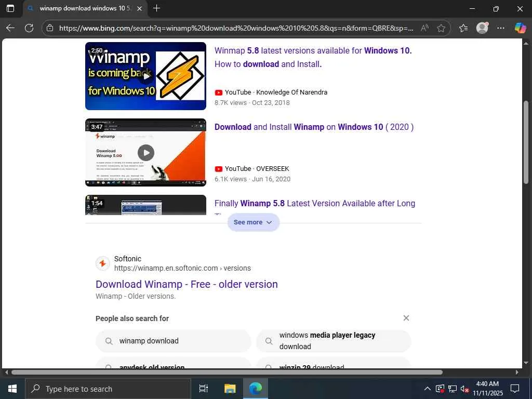
Task: Open 'Download Winamp - Free - older version' result
Action: [x=187, y=284]
